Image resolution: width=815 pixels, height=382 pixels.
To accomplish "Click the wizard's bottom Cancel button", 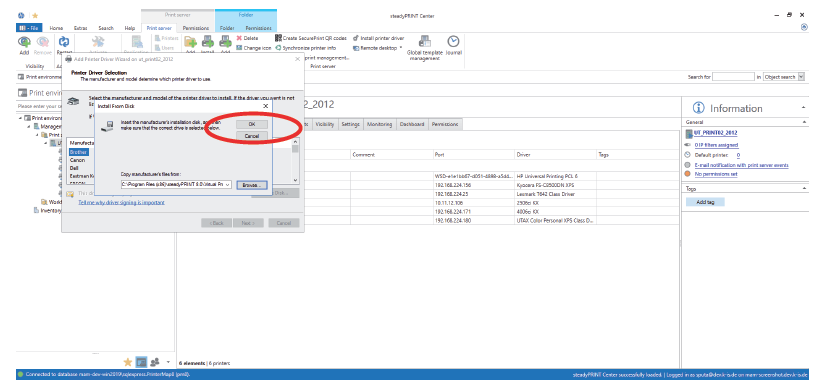I will [x=284, y=222].
